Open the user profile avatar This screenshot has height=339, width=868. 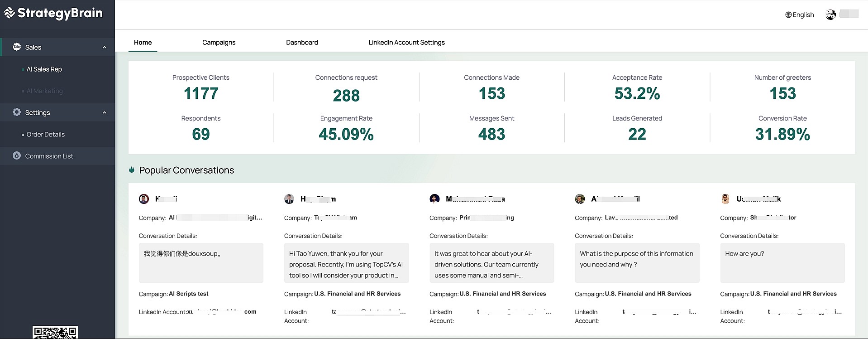point(830,15)
